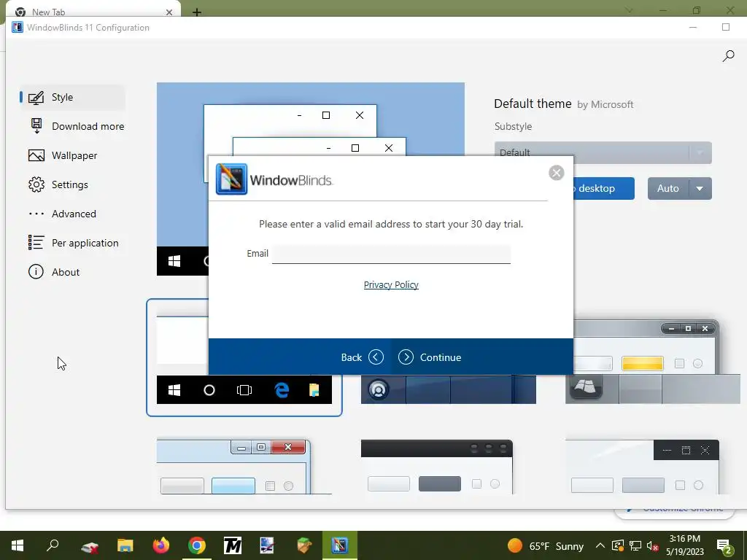Screen dimensions: 747x560
Task: Click the Style pencil-monitor icon
Action: [36, 98]
